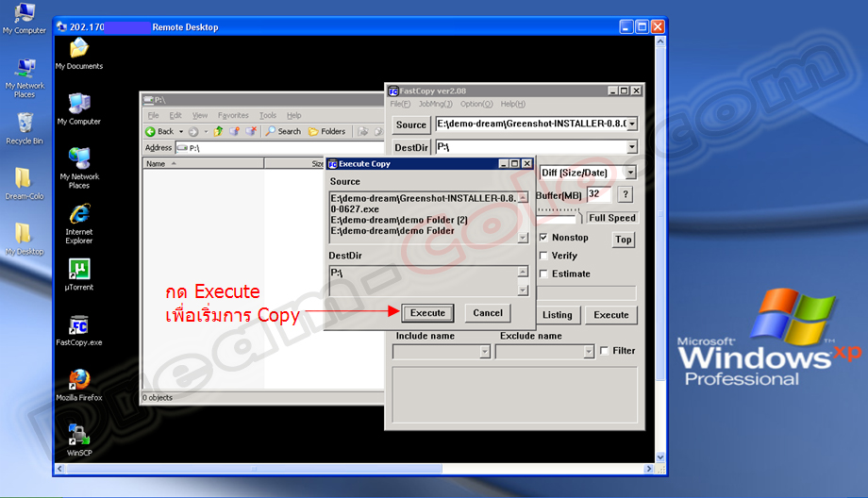The width and height of the screenshot is (868, 498).
Task: Click the Listing button
Action: coord(558,315)
